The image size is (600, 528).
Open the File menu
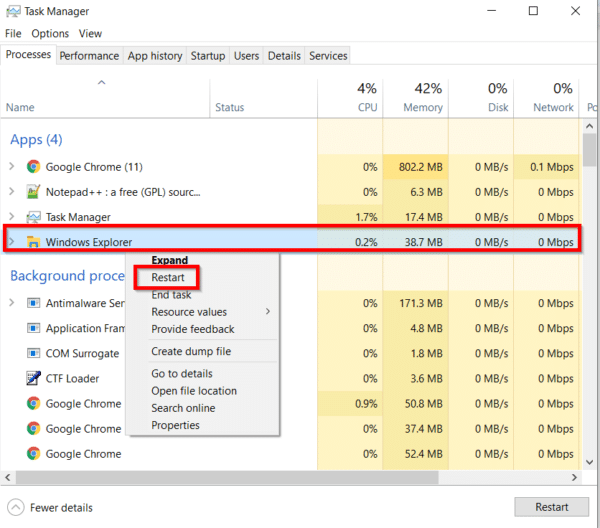13,34
